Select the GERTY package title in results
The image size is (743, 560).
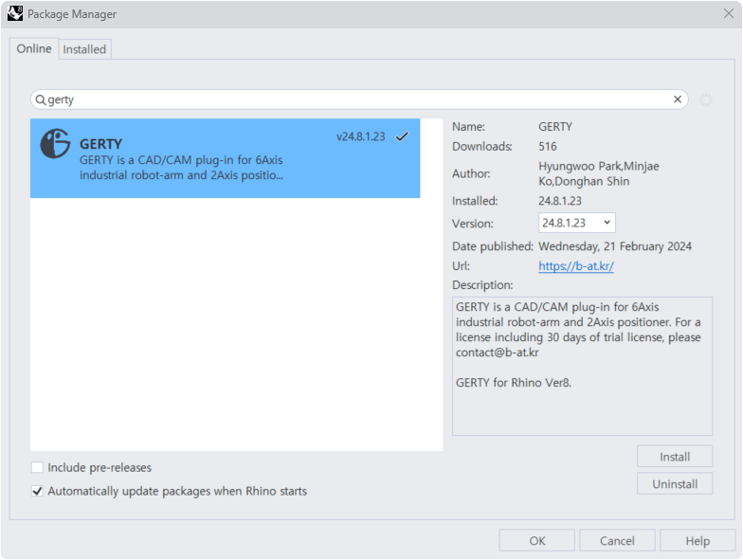click(100, 144)
